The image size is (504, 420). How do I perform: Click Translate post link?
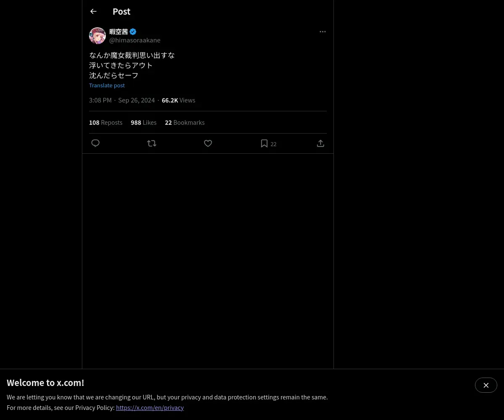click(107, 85)
